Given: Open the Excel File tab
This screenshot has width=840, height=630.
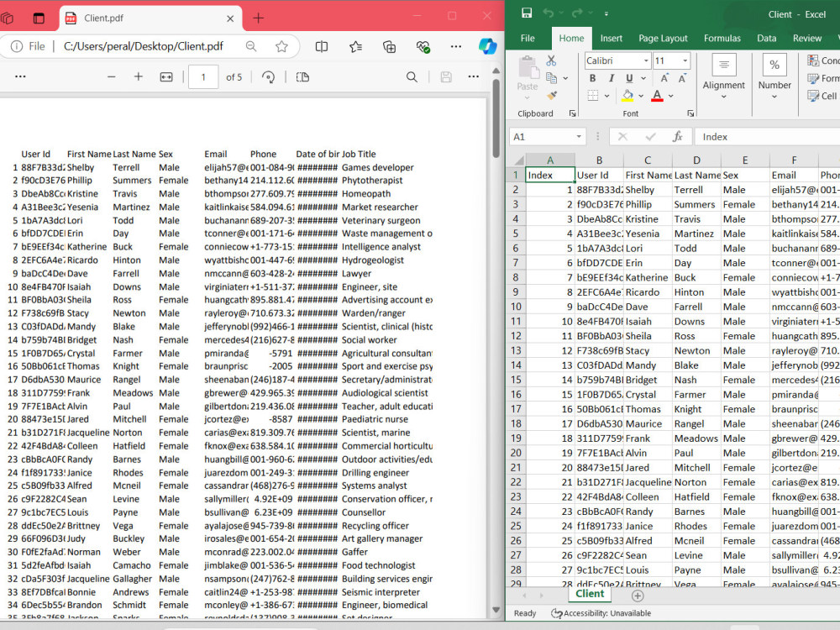Looking at the screenshot, I should (528, 38).
